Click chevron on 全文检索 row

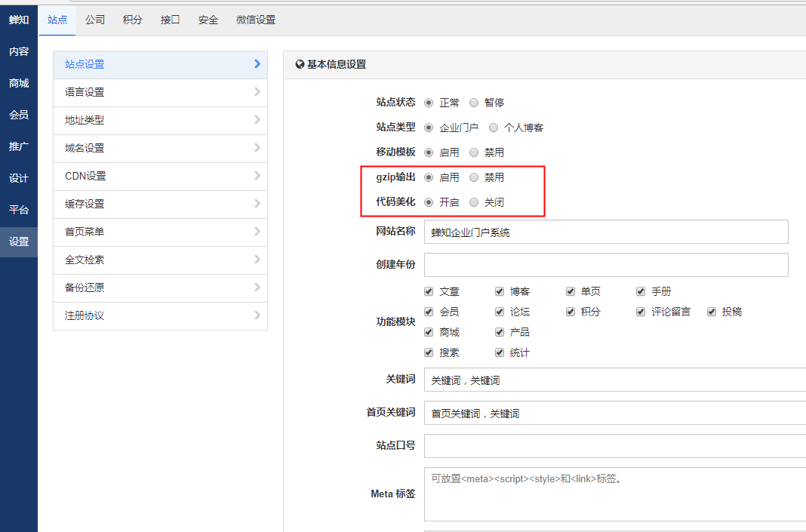tap(257, 259)
